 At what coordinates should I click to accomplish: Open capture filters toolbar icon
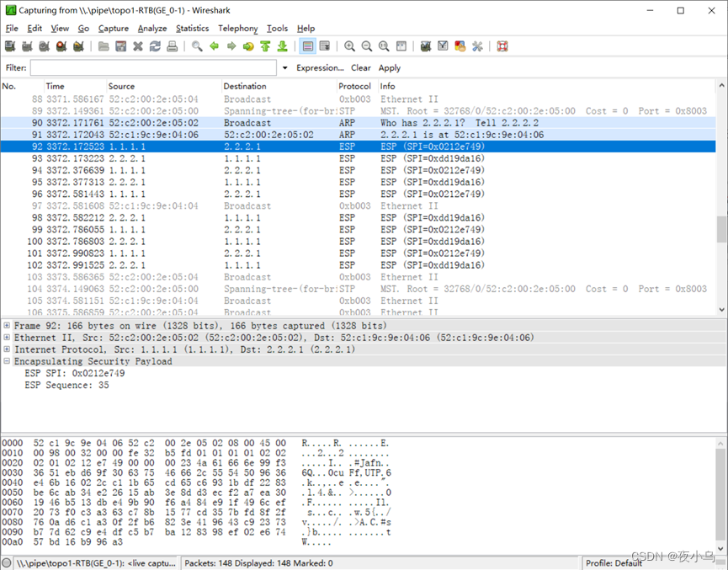click(x=426, y=46)
